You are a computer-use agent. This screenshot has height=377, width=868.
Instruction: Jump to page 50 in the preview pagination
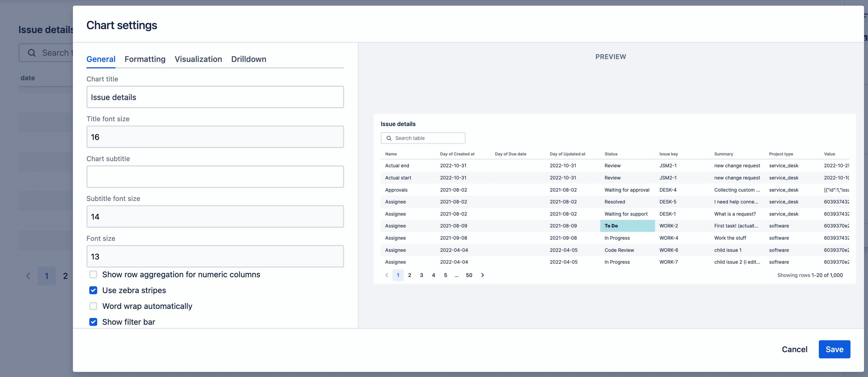click(469, 275)
